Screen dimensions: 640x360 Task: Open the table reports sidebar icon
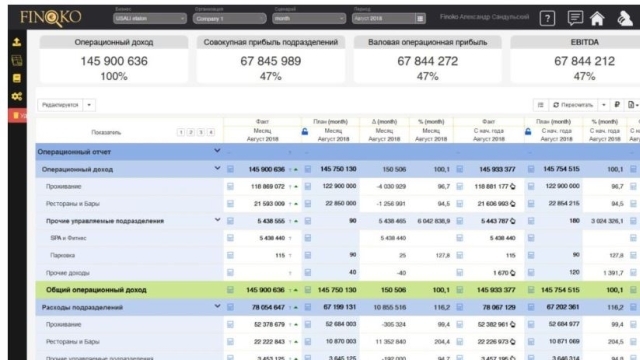(x=17, y=60)
